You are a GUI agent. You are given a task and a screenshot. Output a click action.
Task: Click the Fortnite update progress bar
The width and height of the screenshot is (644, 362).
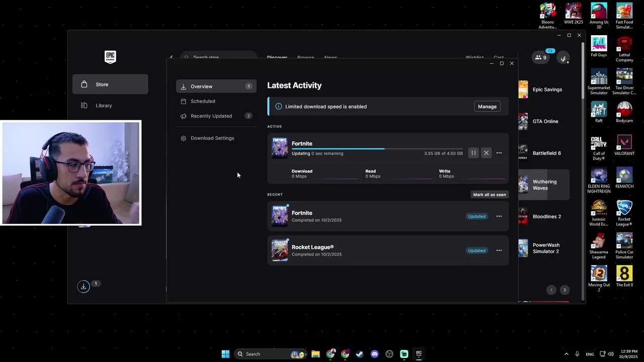tap(377, 149)
